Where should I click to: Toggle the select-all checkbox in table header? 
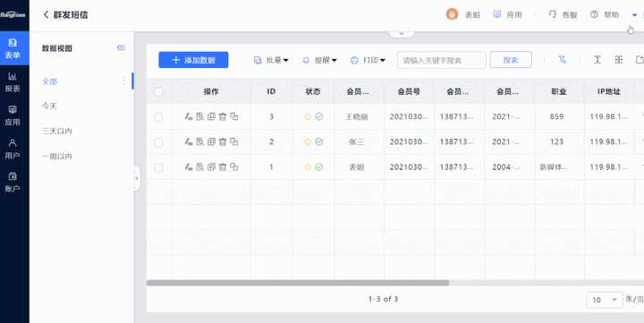coord(158,91)
